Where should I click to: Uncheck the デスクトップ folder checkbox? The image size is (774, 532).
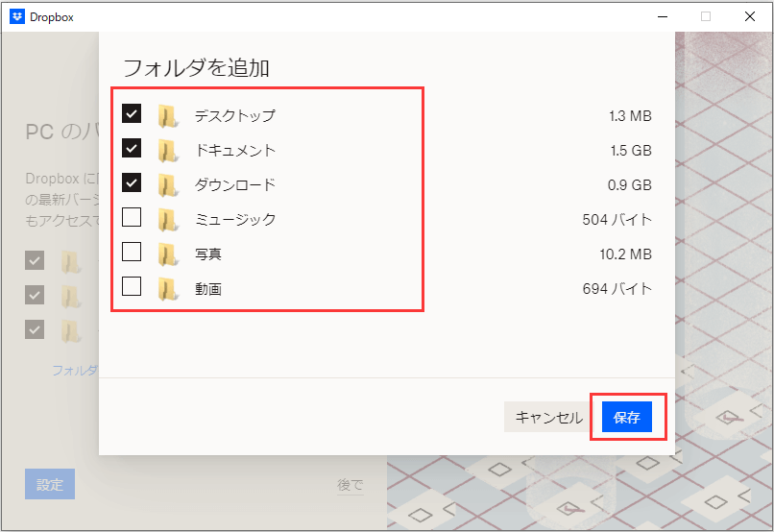(x=132, y=113)
